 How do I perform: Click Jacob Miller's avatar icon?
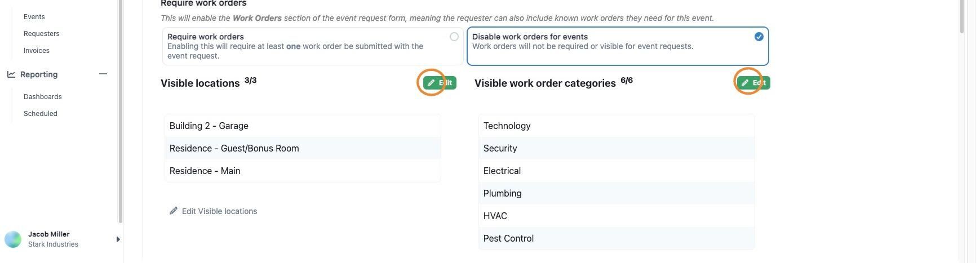click(13, 239)
